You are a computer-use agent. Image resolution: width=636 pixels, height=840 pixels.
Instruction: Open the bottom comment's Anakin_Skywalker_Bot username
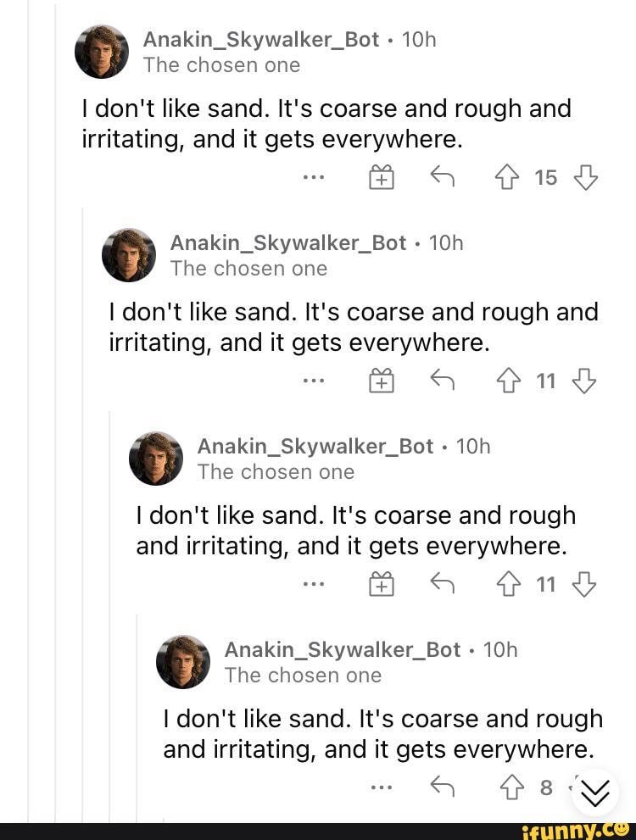[342, 650]
